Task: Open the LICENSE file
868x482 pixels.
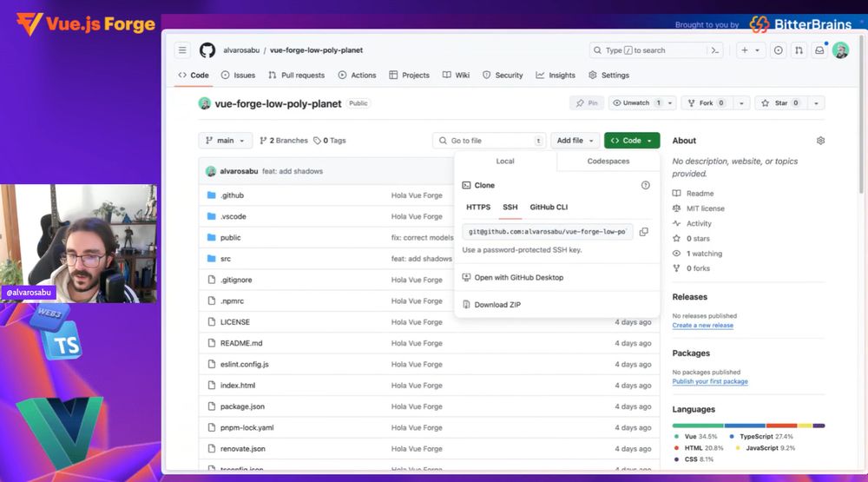Action: click(x=234, y=322)
